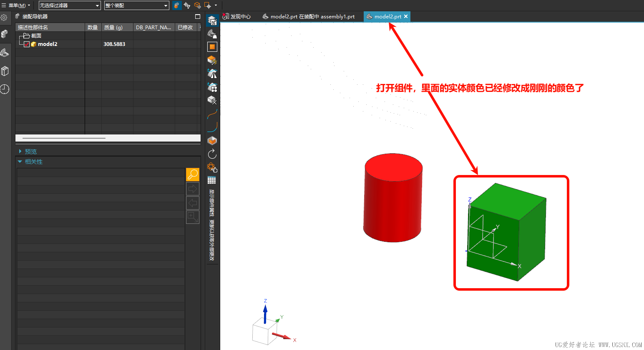Expand the 预览 section

(x=30, y=152)
